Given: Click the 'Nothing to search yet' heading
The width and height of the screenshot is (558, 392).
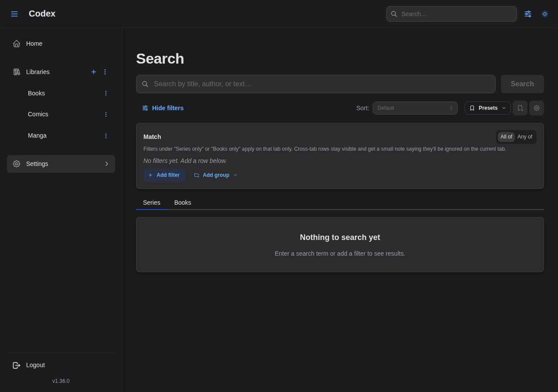Looking at the screenshot, I should [340, 237].
